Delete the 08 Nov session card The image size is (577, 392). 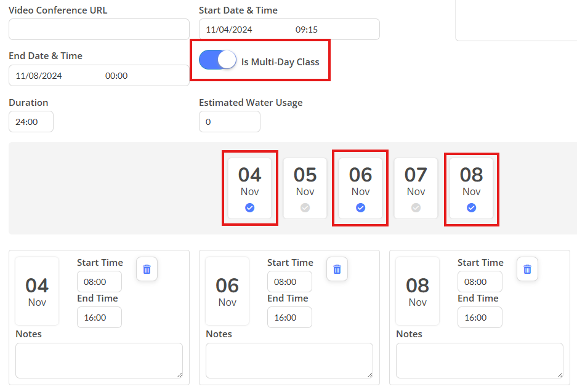tap(527, 269)
